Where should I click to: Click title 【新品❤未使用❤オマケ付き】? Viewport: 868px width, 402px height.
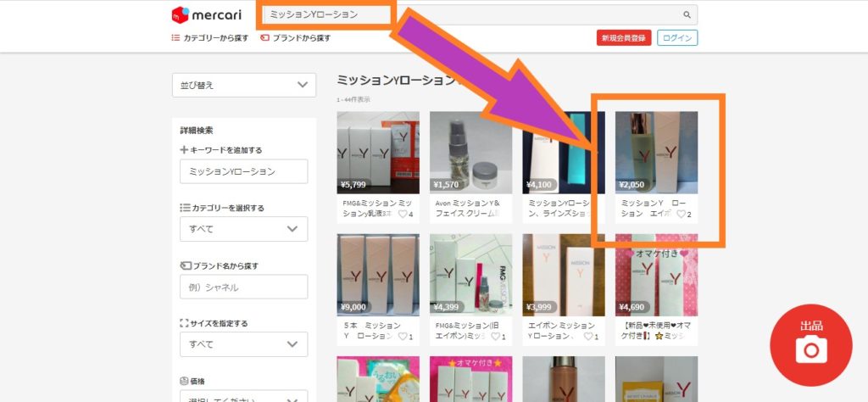click(656, 331)
